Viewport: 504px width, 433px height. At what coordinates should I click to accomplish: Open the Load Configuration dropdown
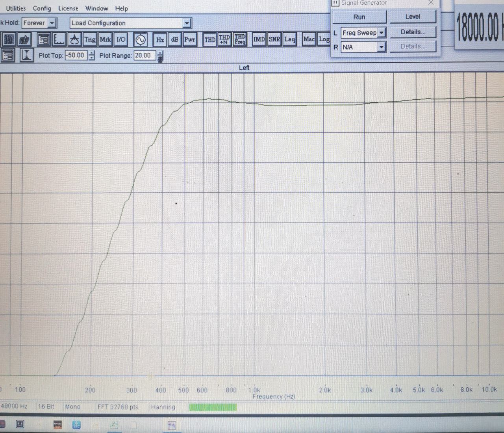point(187,23)
